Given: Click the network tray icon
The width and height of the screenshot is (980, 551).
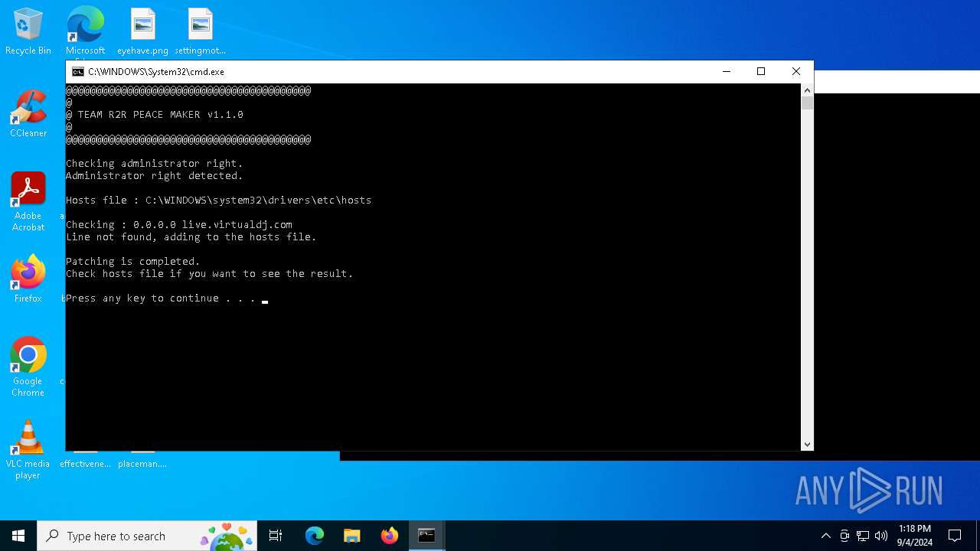Looking at the screenshot, I should 863,536.
